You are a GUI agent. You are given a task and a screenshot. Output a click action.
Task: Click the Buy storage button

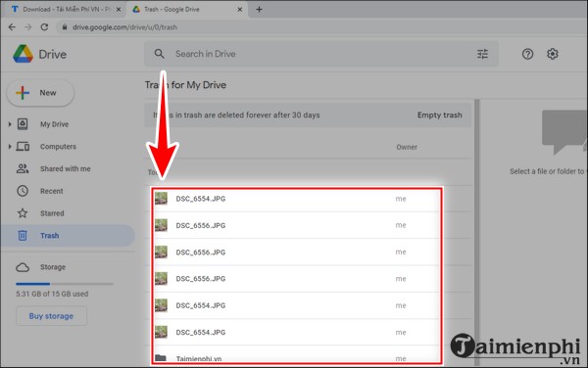tap(51, 316)
